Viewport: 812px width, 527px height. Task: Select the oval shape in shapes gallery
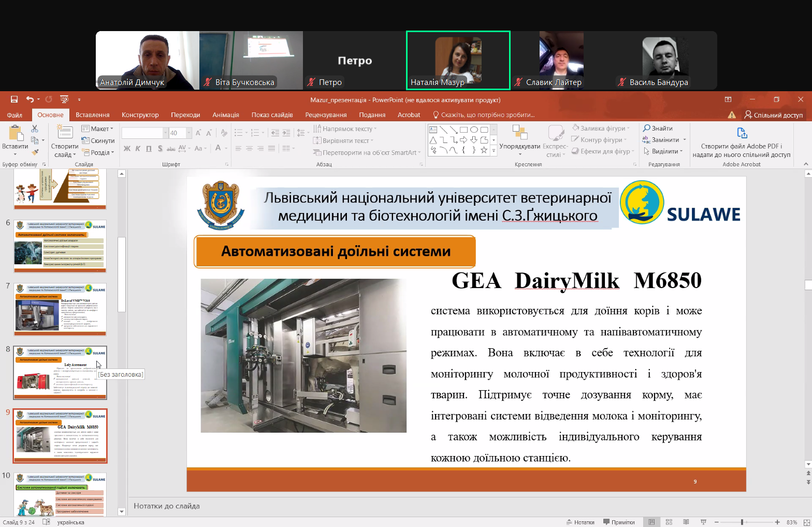[x=474, y=130]
